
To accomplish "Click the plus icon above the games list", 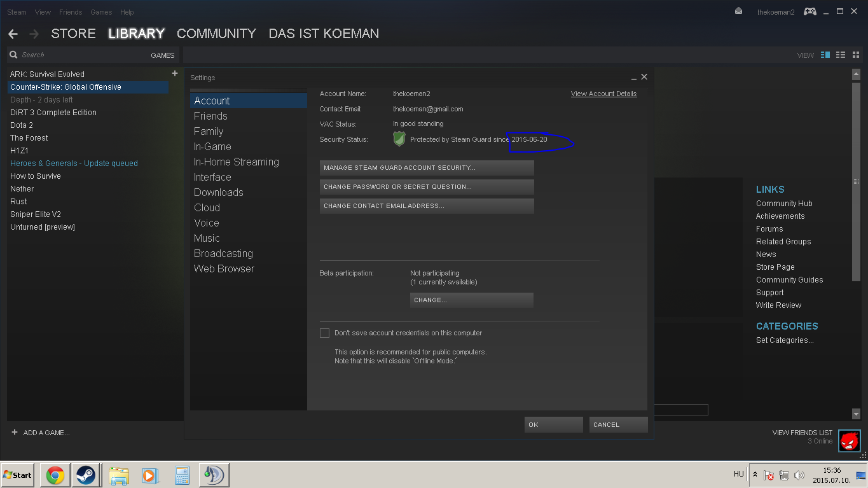I will click(175, 74).
